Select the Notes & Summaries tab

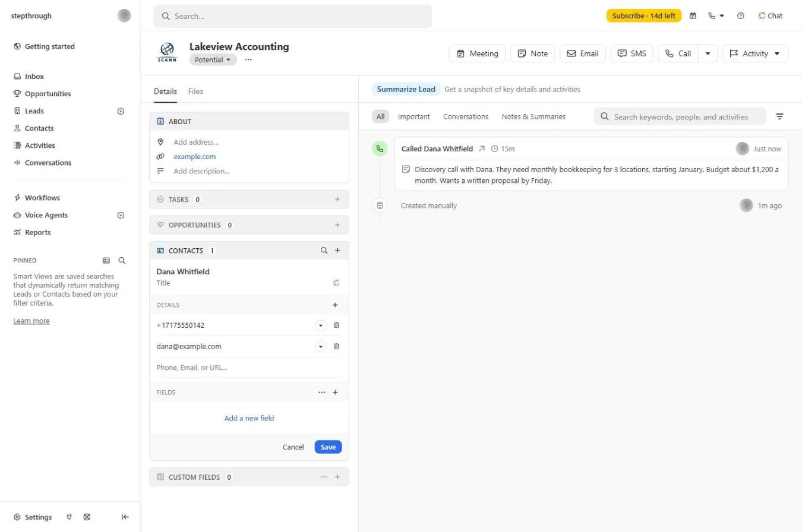533,117
